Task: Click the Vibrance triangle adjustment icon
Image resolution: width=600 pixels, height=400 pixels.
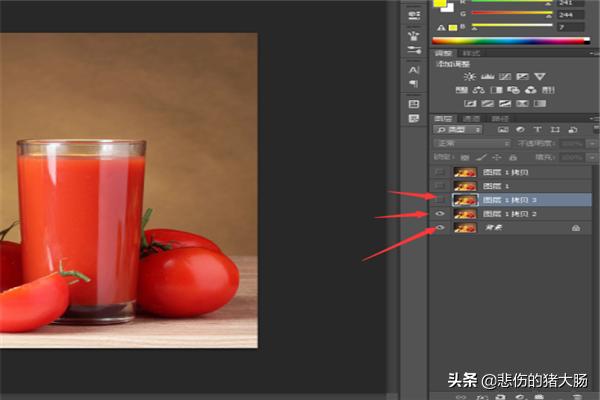Action: click(539, 77)
